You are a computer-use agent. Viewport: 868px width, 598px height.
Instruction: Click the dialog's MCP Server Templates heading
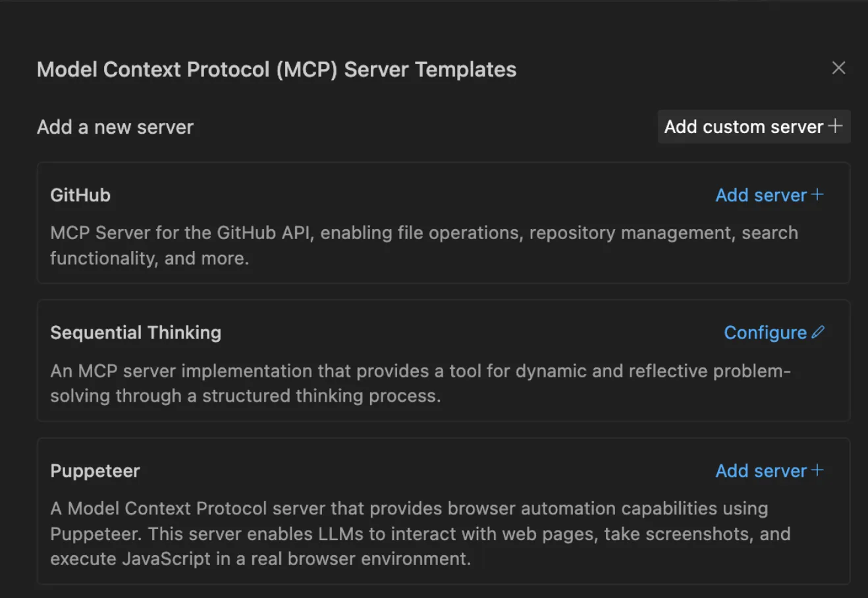pyautogui.click(x=277, y=69)
